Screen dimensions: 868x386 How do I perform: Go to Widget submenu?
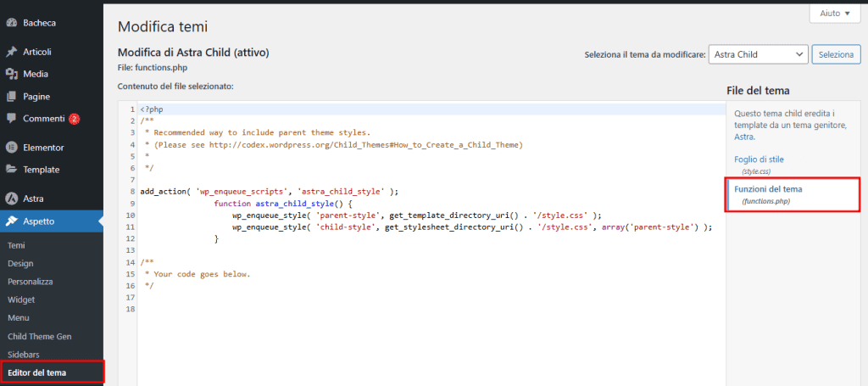coord(21,299)
